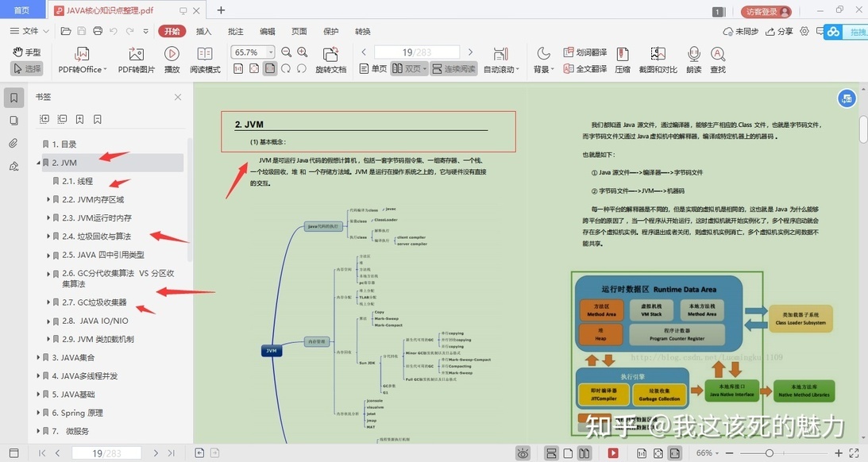Select the Hand (手型) tool
Image resolution: width=868 pixels, height=462 pixels.
[26, 52]
